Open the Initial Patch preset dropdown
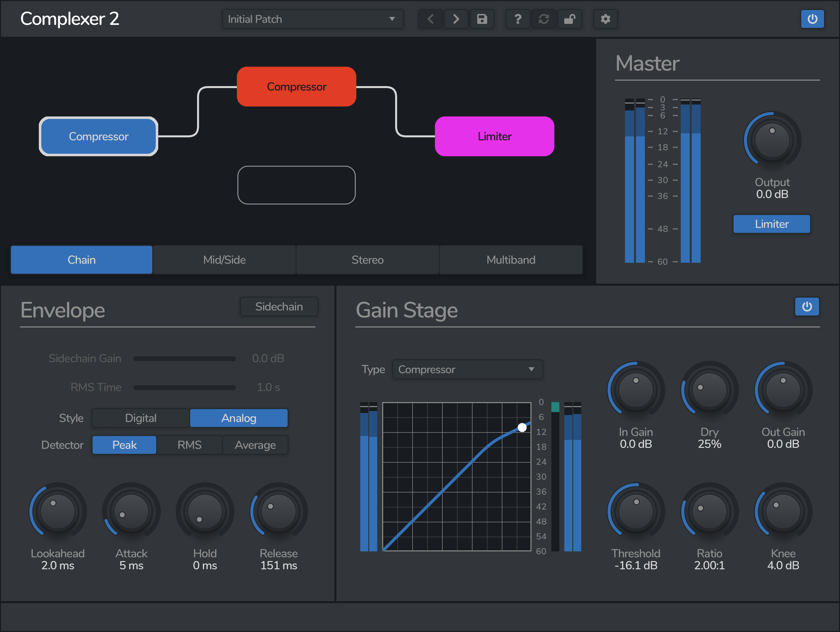The width and height of the screenshot is (840, 632). [x=312, y=19]
